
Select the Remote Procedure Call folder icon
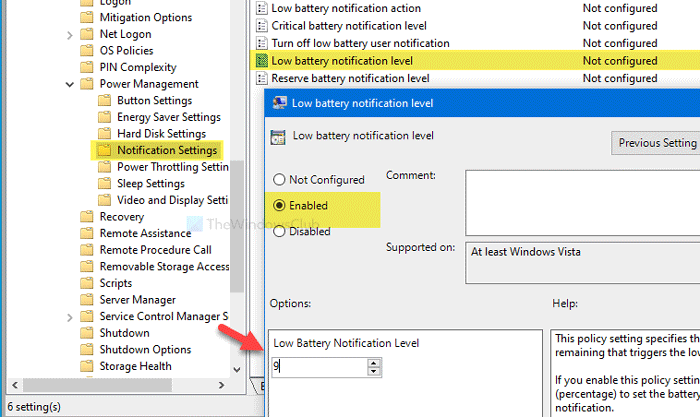click(87, 250)
